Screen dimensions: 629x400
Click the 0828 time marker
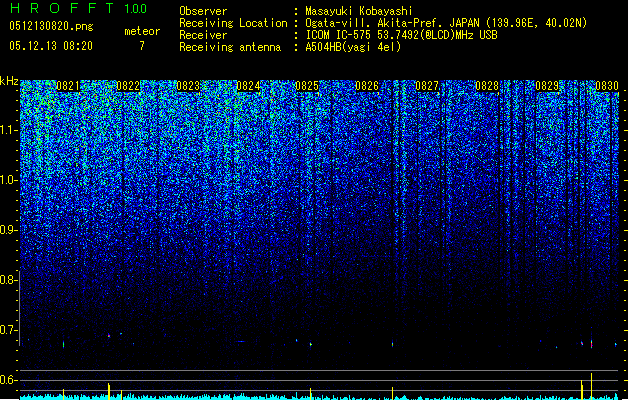click(487, 86)
